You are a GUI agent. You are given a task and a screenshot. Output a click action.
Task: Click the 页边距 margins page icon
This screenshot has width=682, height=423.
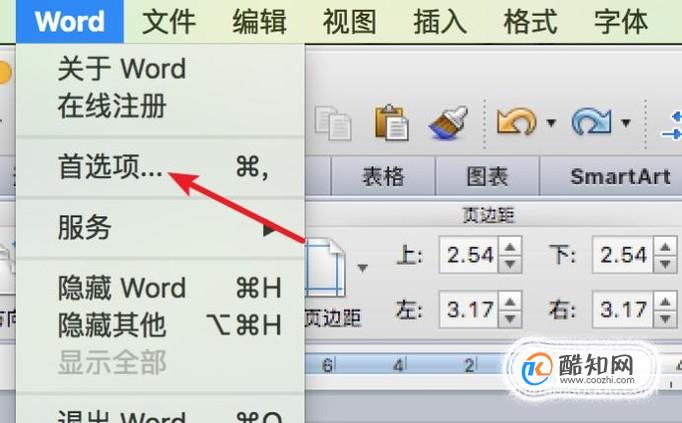pyautogui.click(x=326, y=268)
